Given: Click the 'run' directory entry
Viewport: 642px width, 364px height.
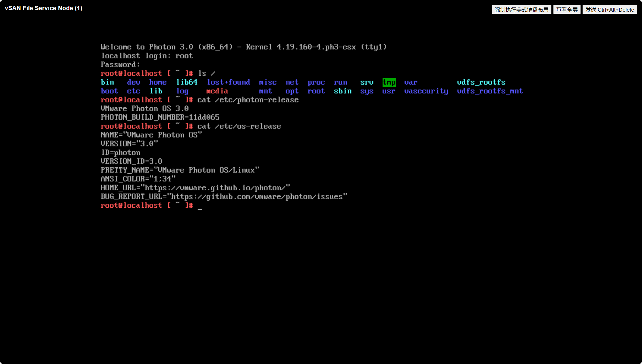Looking at the screenshot, I should coord(340,82).
